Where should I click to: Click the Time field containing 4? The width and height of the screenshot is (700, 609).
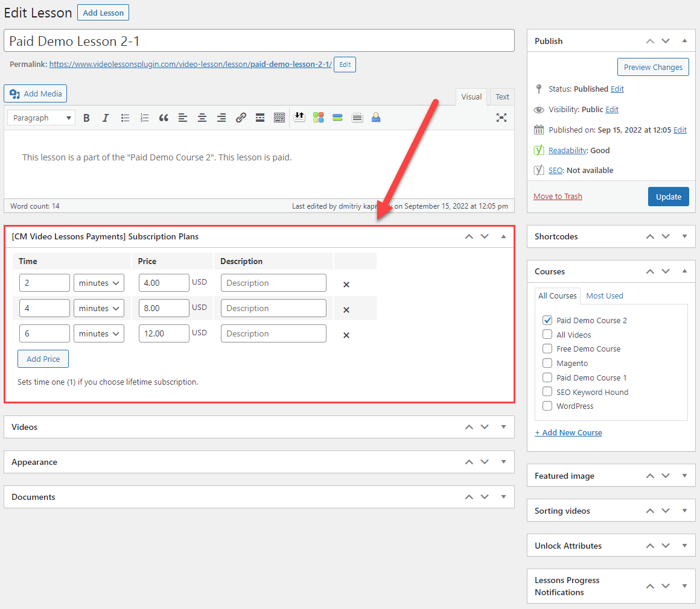(x=45, y=308)
